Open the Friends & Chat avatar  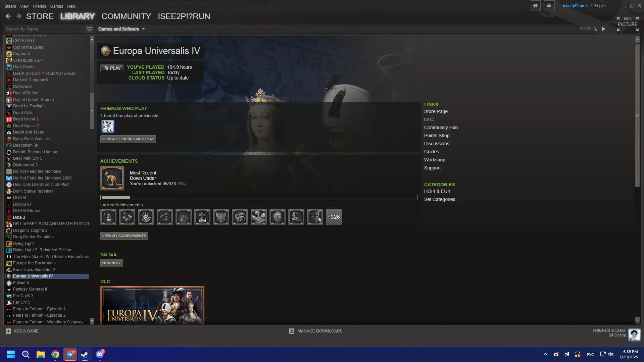tap(634, 334)
